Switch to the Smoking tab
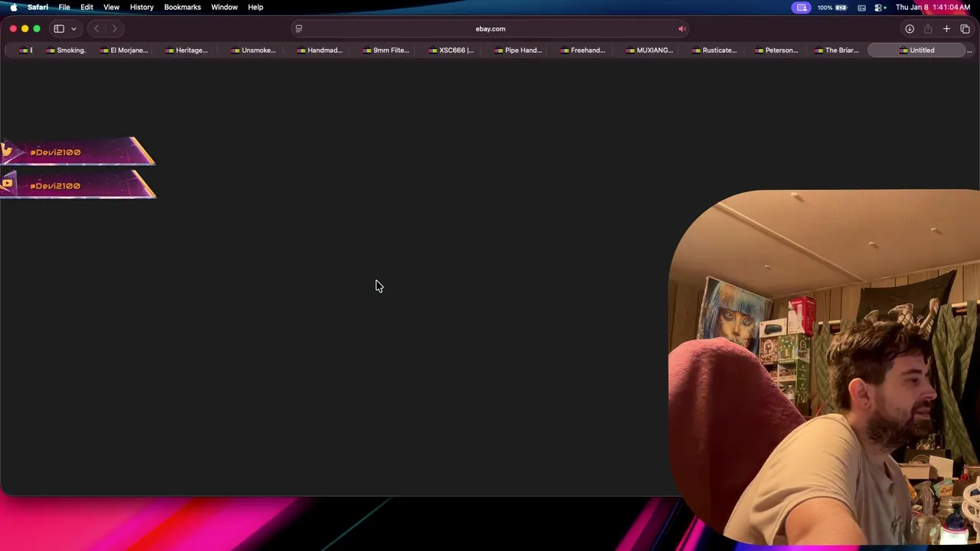Image resolution: width=980 pixels, height=551 pixels. point(66,50)
